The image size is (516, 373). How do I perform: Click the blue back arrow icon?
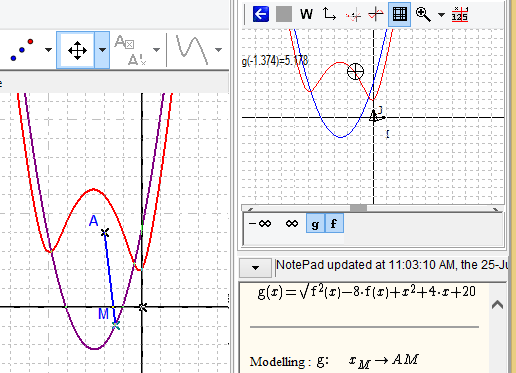pos(261,14)
